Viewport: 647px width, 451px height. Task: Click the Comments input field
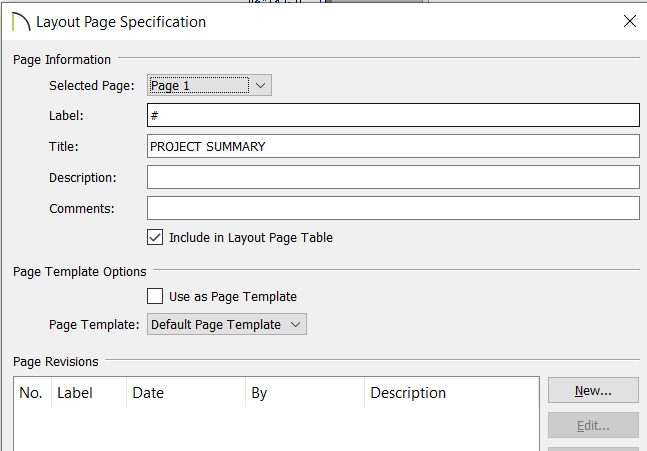393,208
